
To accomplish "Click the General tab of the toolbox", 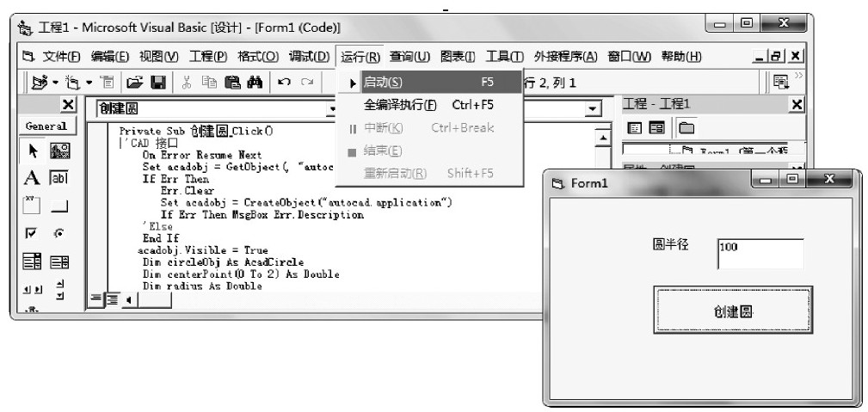I will tap(46, 126).
